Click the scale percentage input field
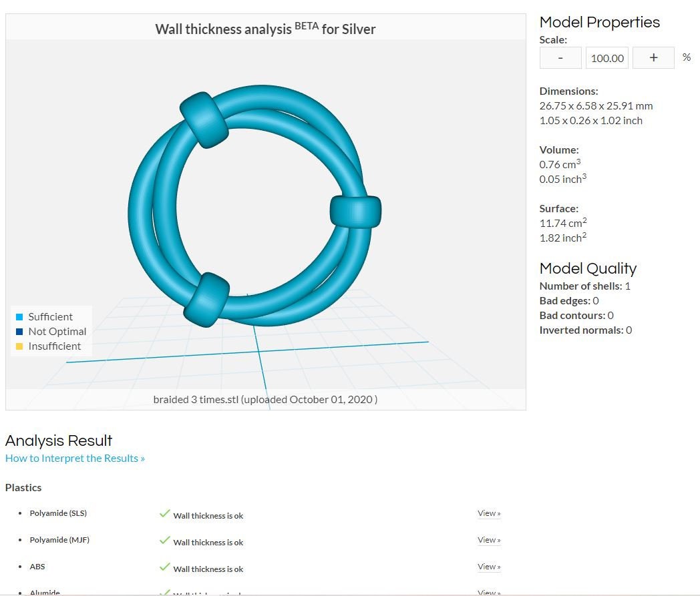Viewport: 700px width, 596px height. point(607,58)
